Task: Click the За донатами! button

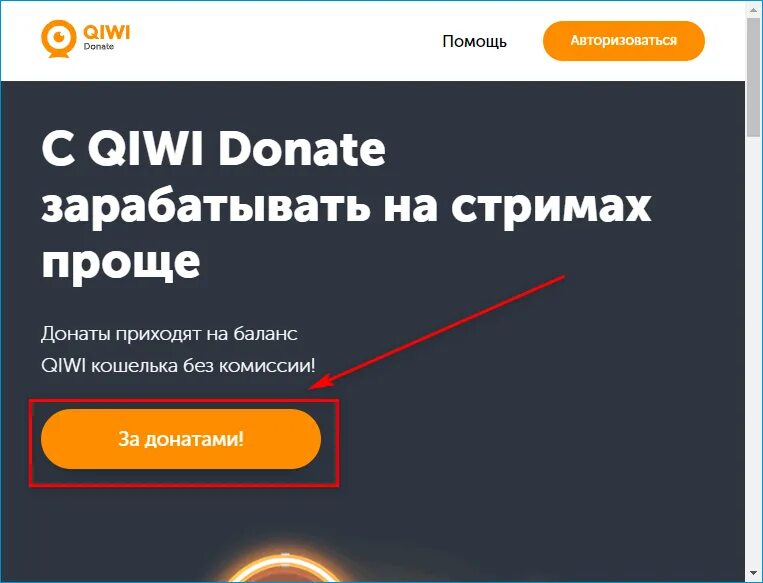Action: pos(181,439)
